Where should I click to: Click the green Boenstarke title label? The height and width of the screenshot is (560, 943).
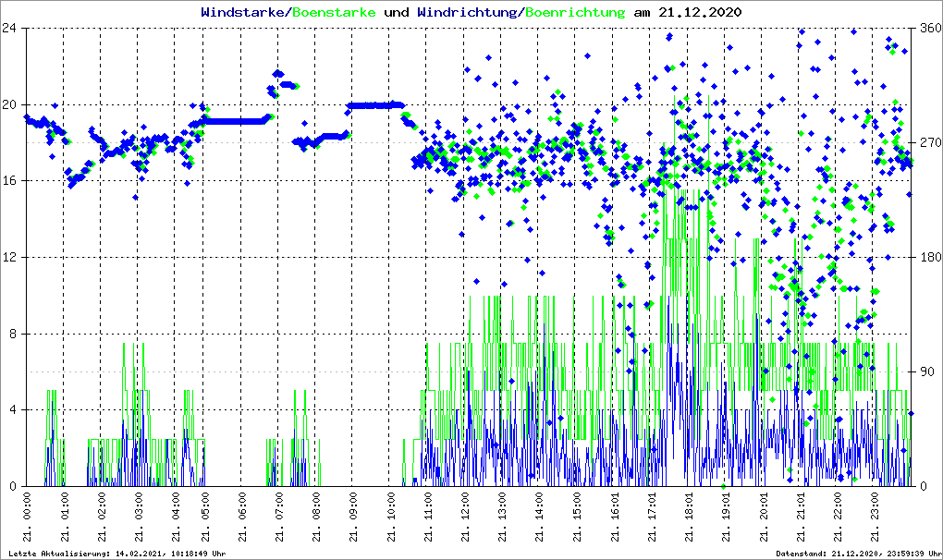(335, 13)
